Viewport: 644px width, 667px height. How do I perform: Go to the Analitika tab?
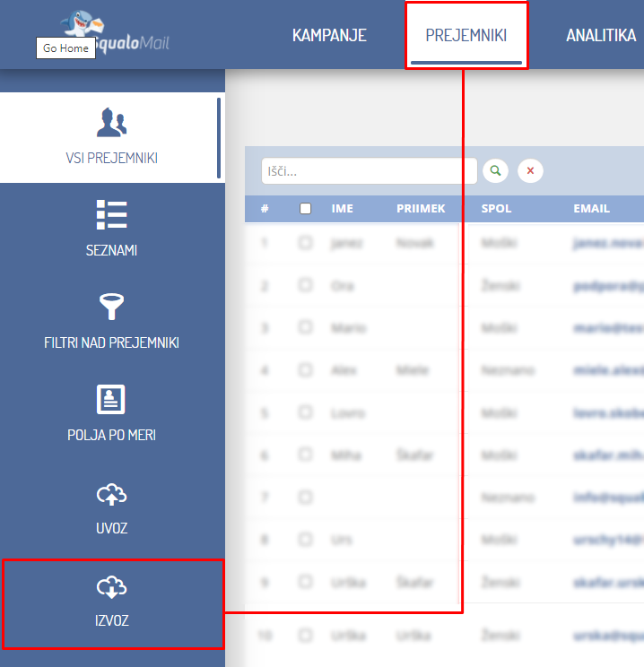tap(600, 36)
